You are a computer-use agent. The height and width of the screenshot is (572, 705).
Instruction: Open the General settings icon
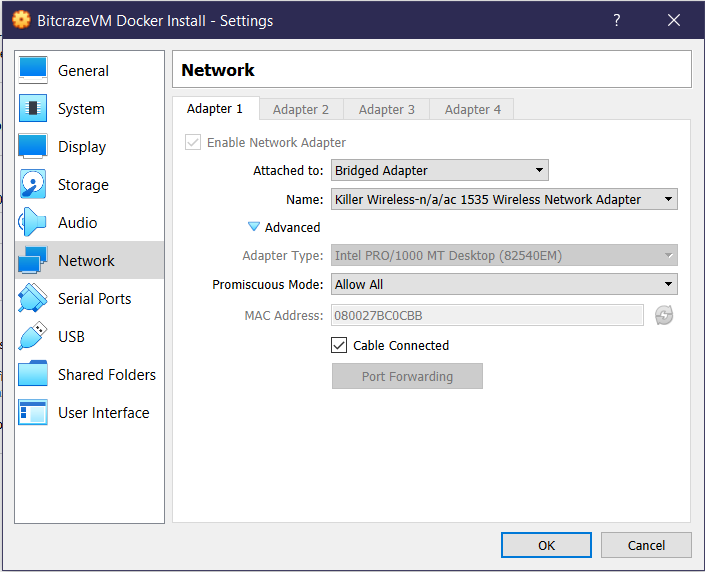[x=33, y=70]
